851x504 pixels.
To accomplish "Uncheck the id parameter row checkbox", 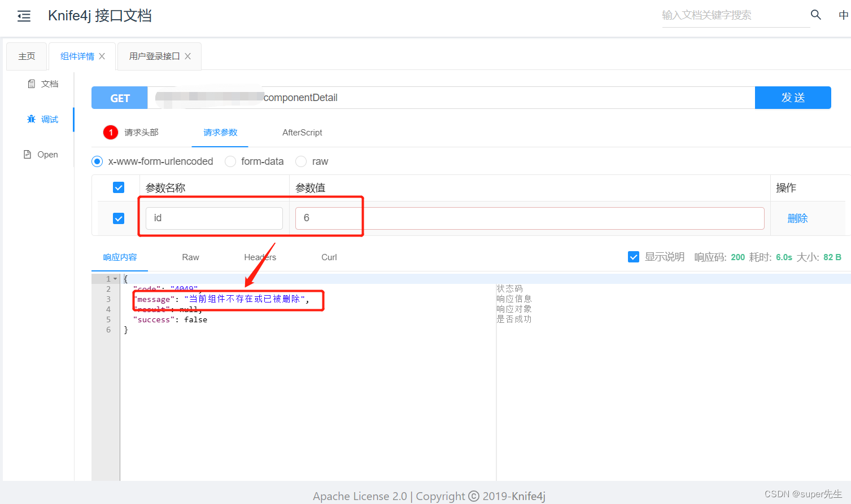I will tap(119, 218).
